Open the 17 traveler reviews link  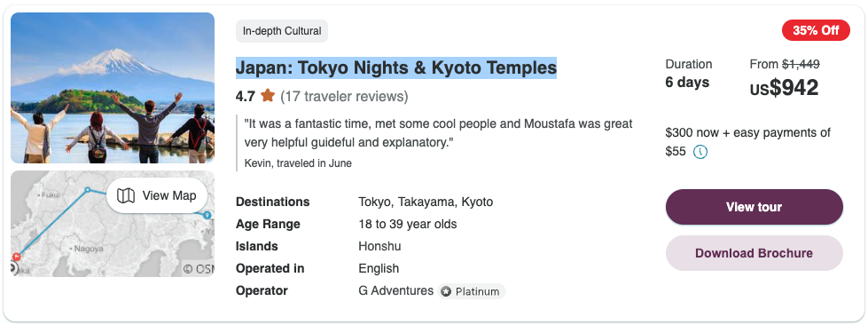point(344,97)
